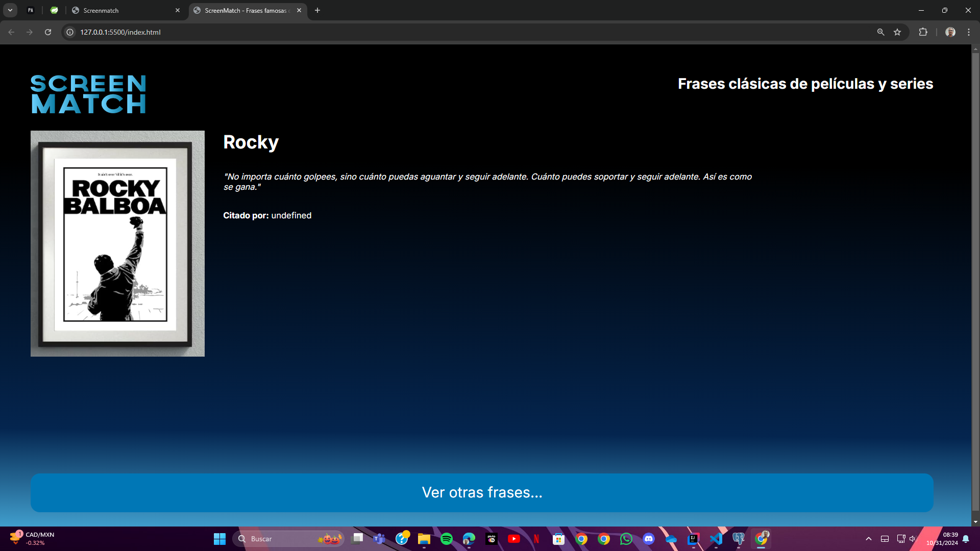Click the page vertical scrollbar

tap(975, 282)
